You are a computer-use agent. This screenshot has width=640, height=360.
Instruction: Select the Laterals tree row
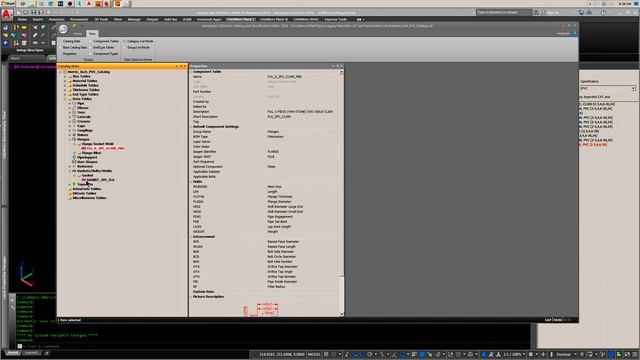point(84,117)
